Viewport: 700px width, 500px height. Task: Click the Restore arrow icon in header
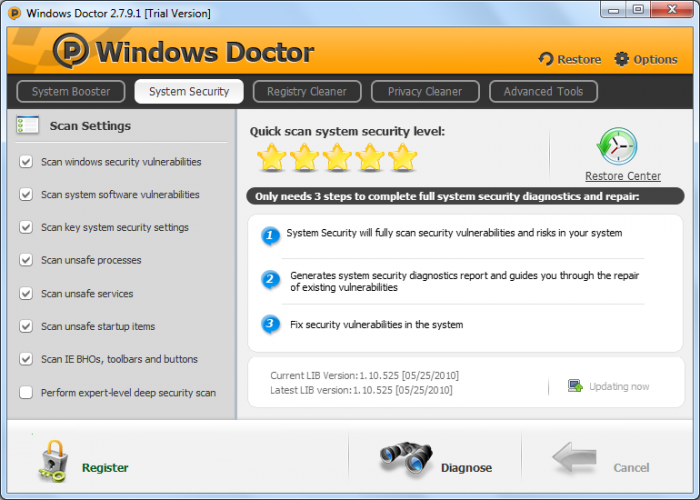[x=546, y=59]
